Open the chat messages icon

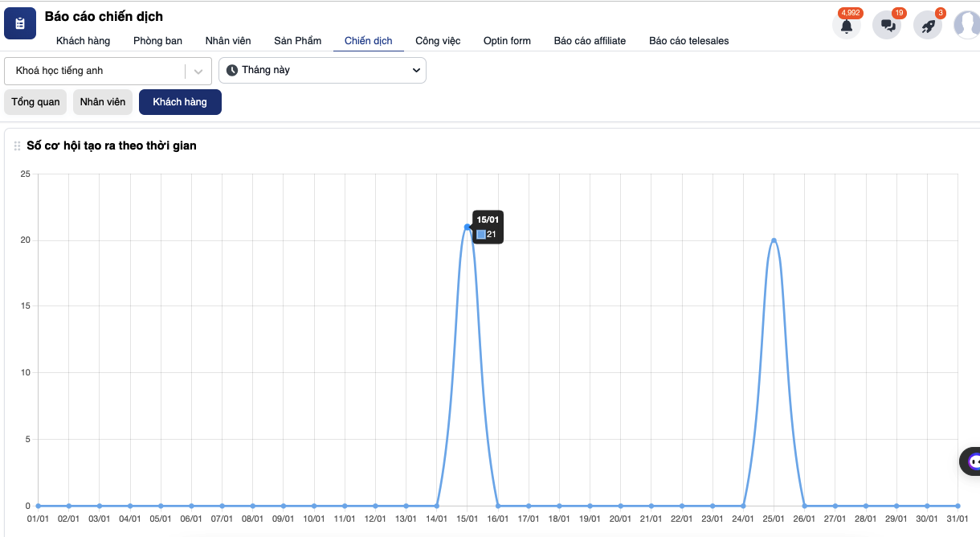point(888,26)
